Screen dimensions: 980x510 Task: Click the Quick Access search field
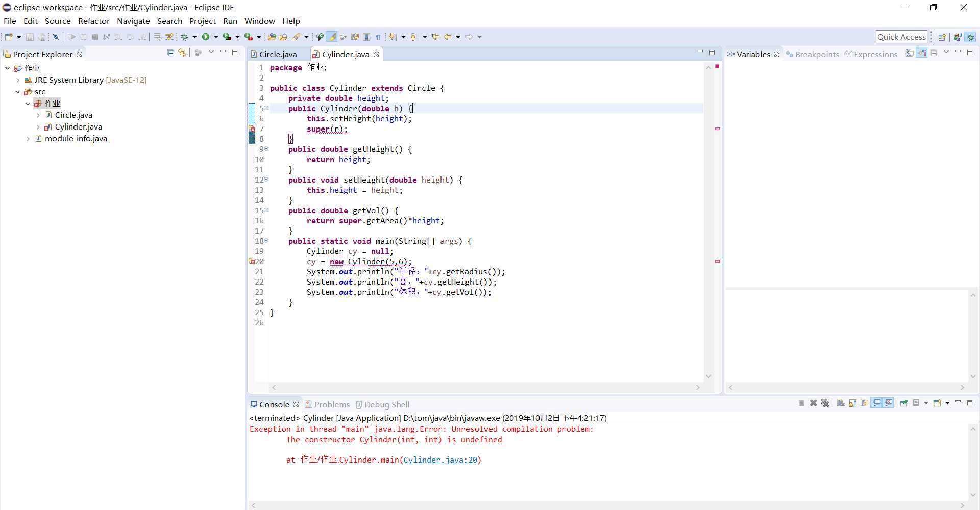[901, 37]
